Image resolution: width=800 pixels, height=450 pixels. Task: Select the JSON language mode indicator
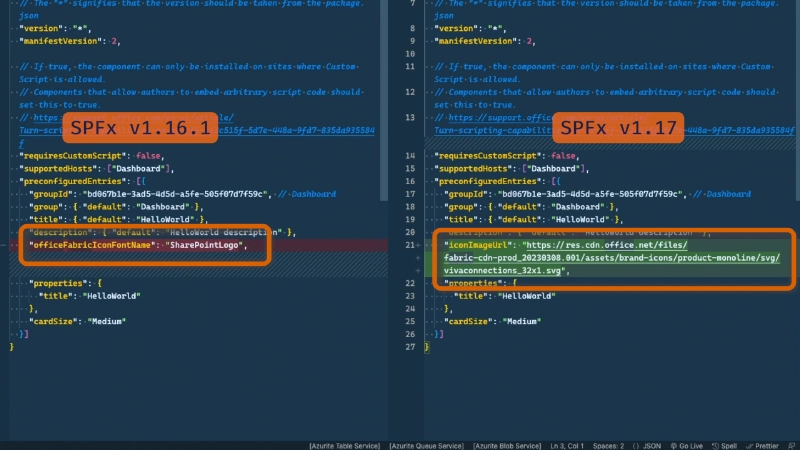tap(648, 444)
